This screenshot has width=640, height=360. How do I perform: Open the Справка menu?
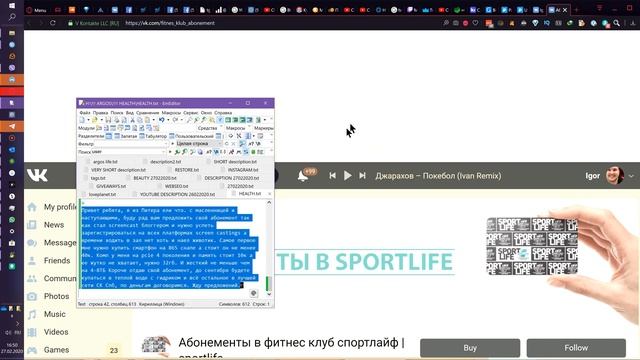pos(223,113)
